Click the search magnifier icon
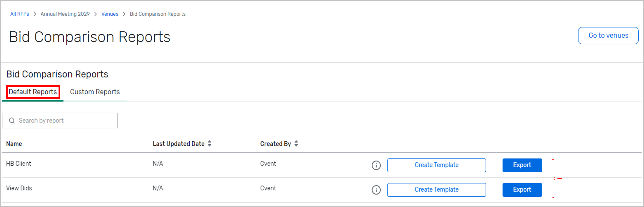This screenshot has height=207, width=644. click(12, 120)
